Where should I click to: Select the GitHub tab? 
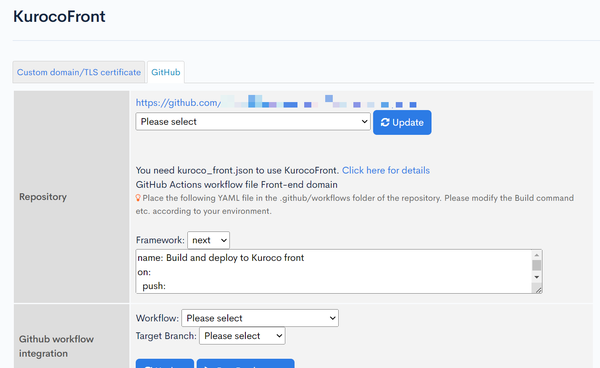(x=166, y=72)
